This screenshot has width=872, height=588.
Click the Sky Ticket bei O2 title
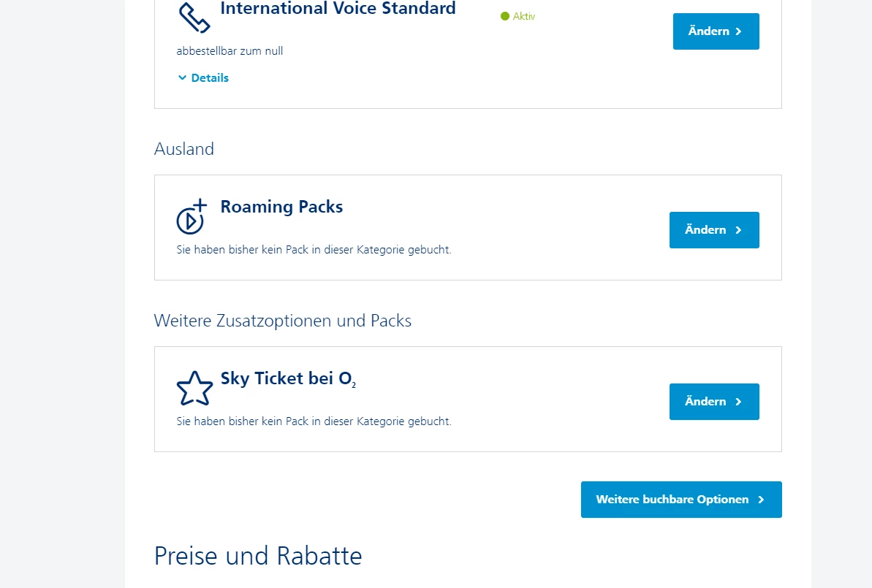tap(288, 379)
